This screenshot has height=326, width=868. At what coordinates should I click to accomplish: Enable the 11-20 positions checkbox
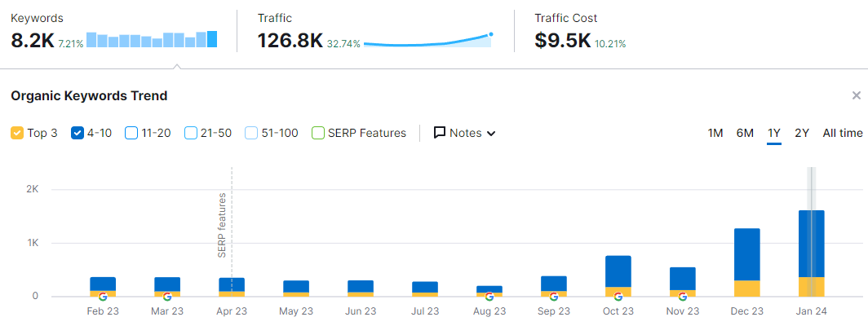[131, 133]
